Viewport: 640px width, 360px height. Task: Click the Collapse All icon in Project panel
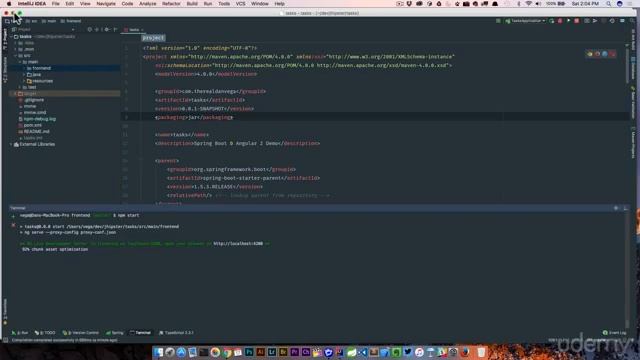coord(97,29)
